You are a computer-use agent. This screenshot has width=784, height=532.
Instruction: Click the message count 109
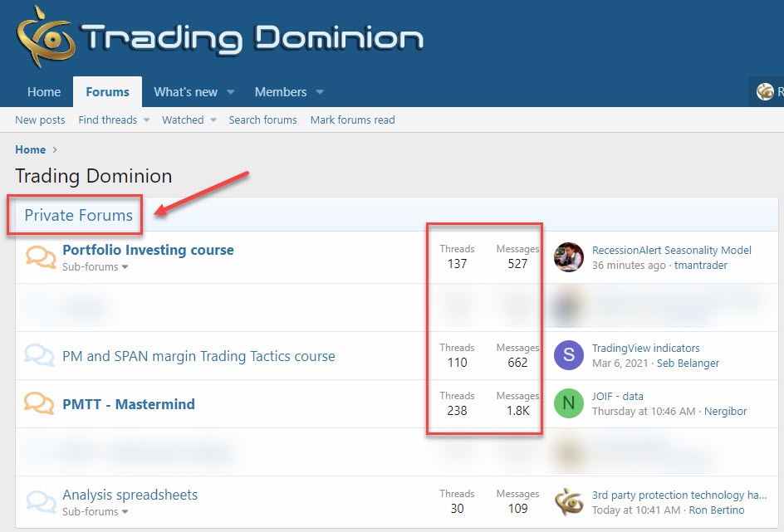[x=517, y=509]
